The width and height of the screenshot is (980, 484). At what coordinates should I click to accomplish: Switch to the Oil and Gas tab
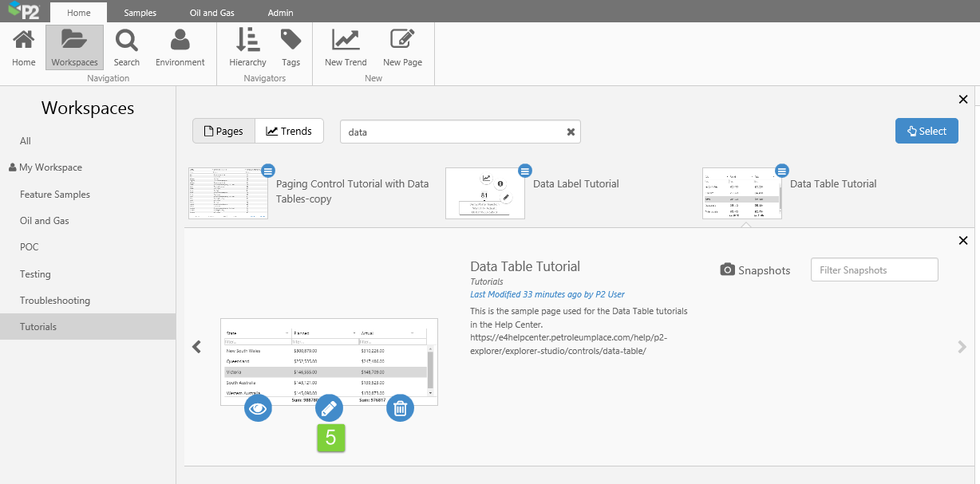click(212, 13)
